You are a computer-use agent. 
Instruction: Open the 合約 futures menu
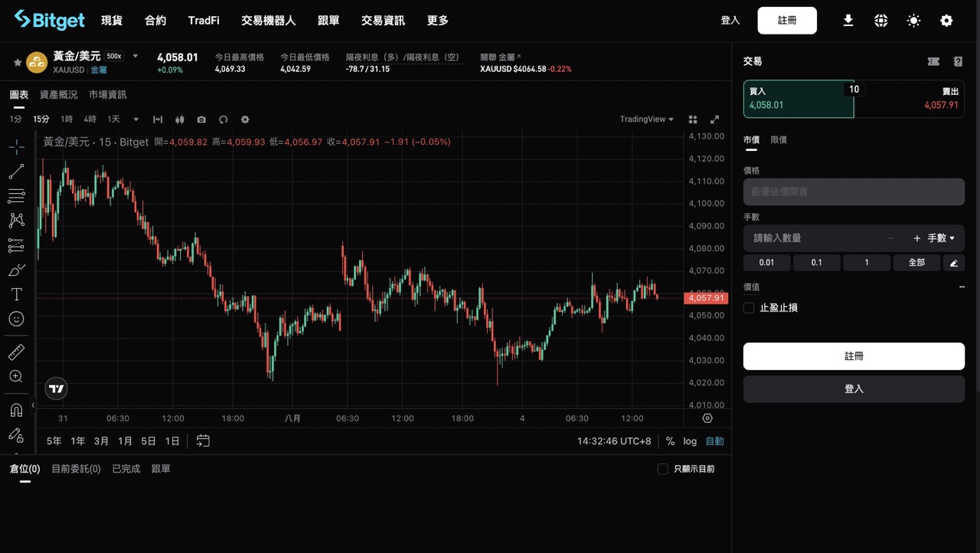pos(155,21)
